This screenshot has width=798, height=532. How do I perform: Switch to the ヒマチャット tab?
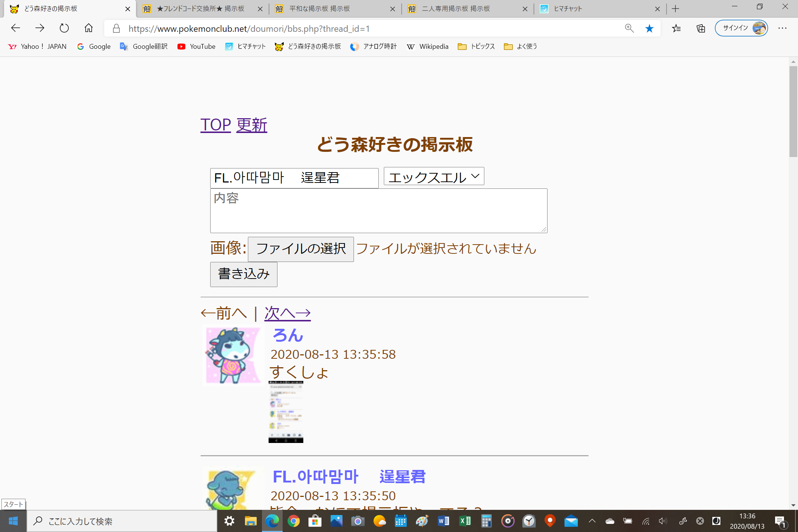(567, 9)
